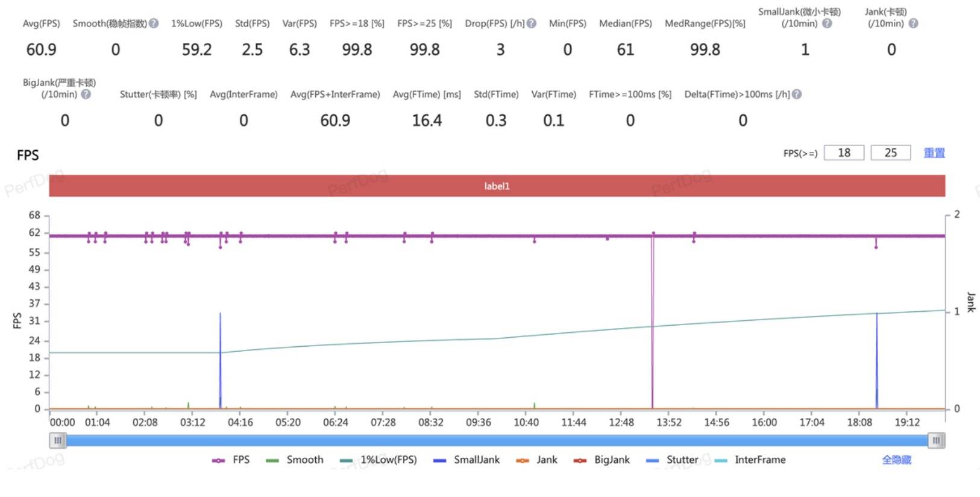Screen dimensions: 980x497
Task: Toggle Jank series in legend
Action: pos(536,460)
